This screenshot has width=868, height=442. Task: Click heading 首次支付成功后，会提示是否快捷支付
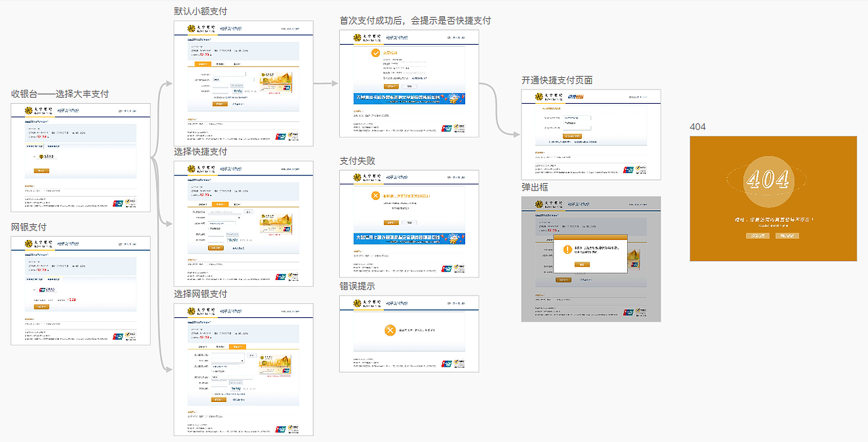[x=415, y=20]
